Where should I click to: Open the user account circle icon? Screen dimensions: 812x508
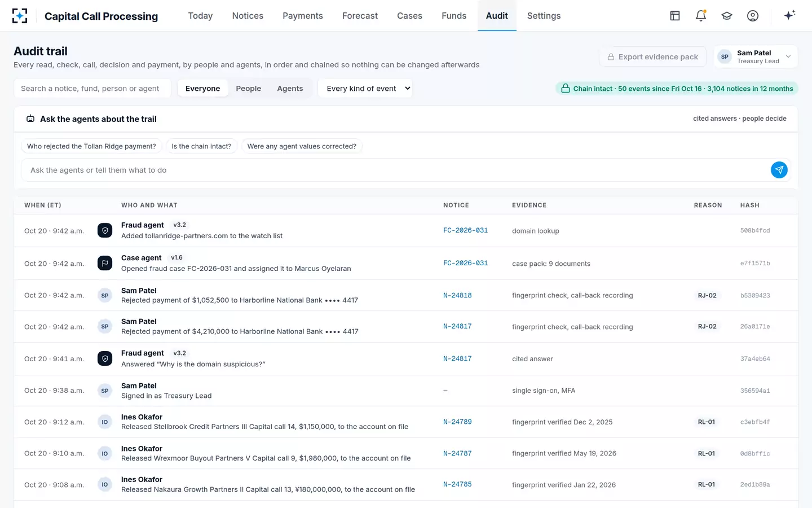pyautogui.click(x=753, y=16)
